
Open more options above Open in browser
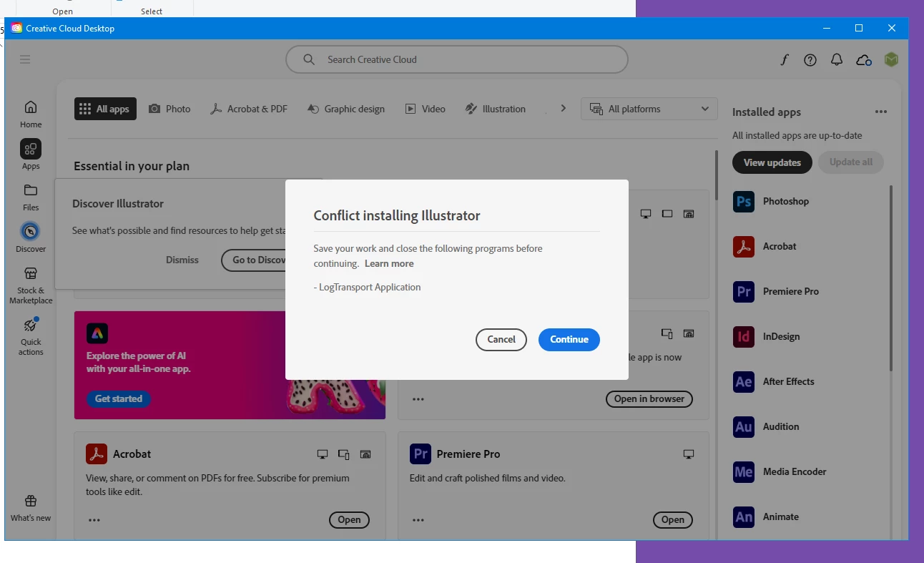[418, 399]
